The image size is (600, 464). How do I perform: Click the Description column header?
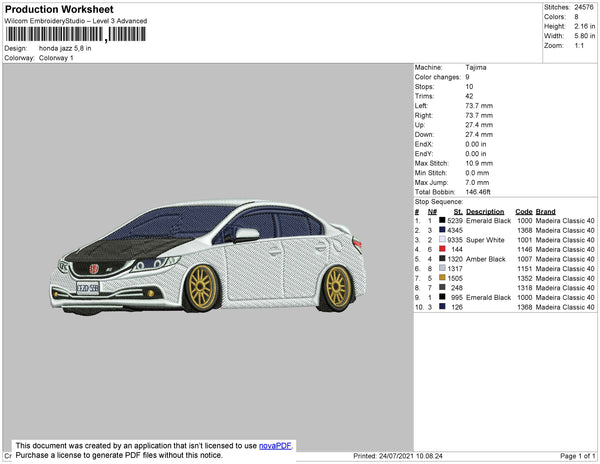click(x=485, y=212)
